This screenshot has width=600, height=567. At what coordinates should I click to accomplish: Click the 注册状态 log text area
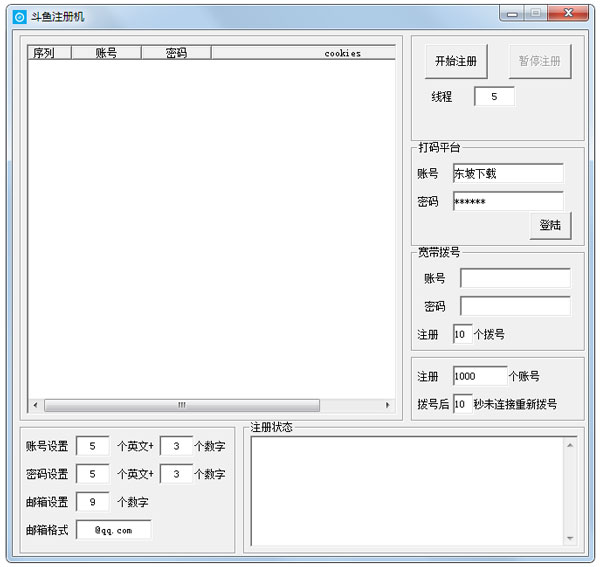pyautogui.click(x=407, y=491)
